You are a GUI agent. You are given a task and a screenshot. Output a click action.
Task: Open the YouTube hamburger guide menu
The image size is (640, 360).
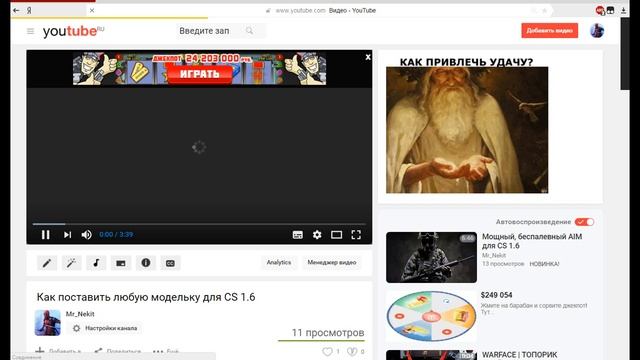tap(30, 31)
